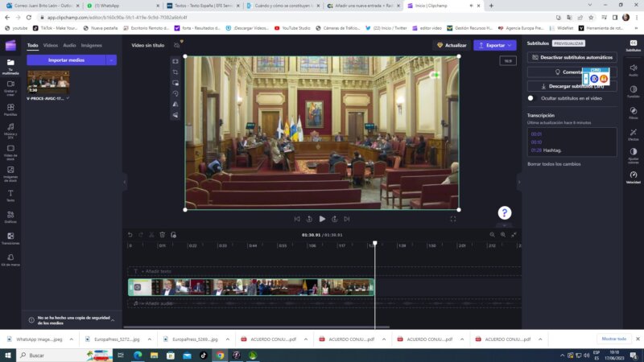Switch to the Vídeos media tab

coord(51,45)
